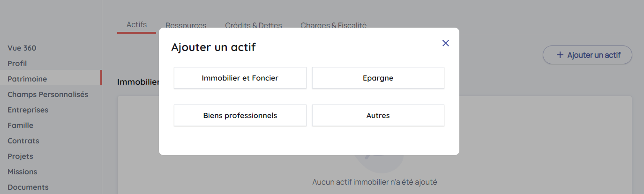
Task: Select Patrimoine in the sidebar
Action: (x=27, y=79)
